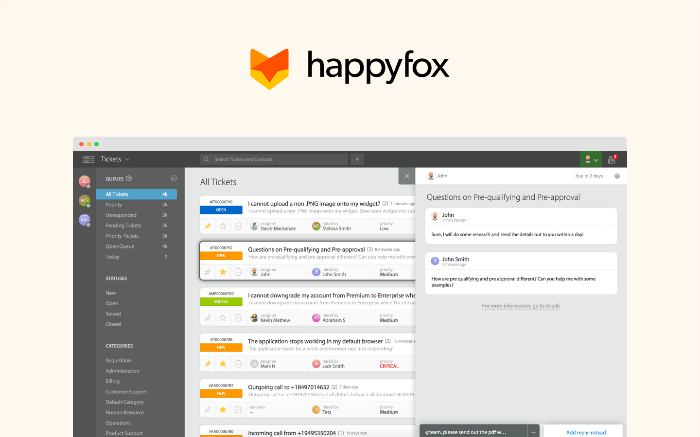The width and height of the screenshot is (700, 437).
Task: Open the main menu icon beside Tickets
Action: [88, 159]
